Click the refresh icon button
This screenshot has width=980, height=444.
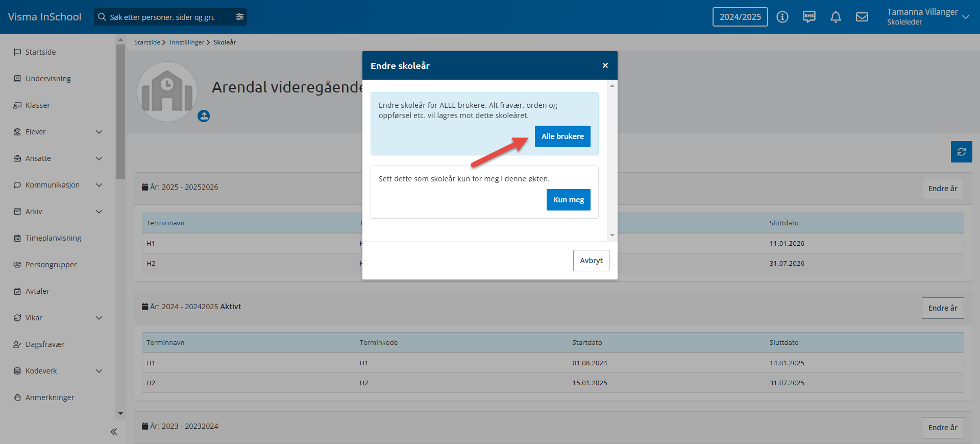pyautogui.click(x=961, y=152)
